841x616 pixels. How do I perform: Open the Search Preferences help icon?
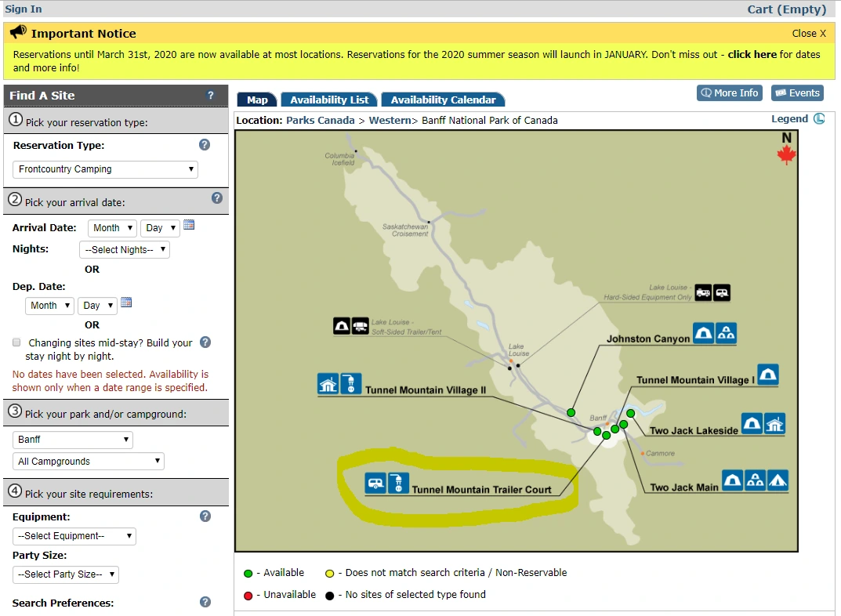205,602
